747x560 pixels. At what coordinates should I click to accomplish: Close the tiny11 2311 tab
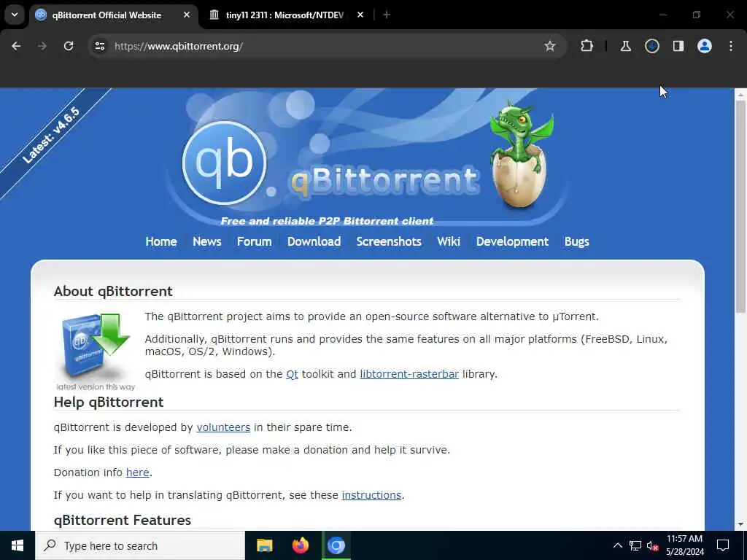(360, 15)
